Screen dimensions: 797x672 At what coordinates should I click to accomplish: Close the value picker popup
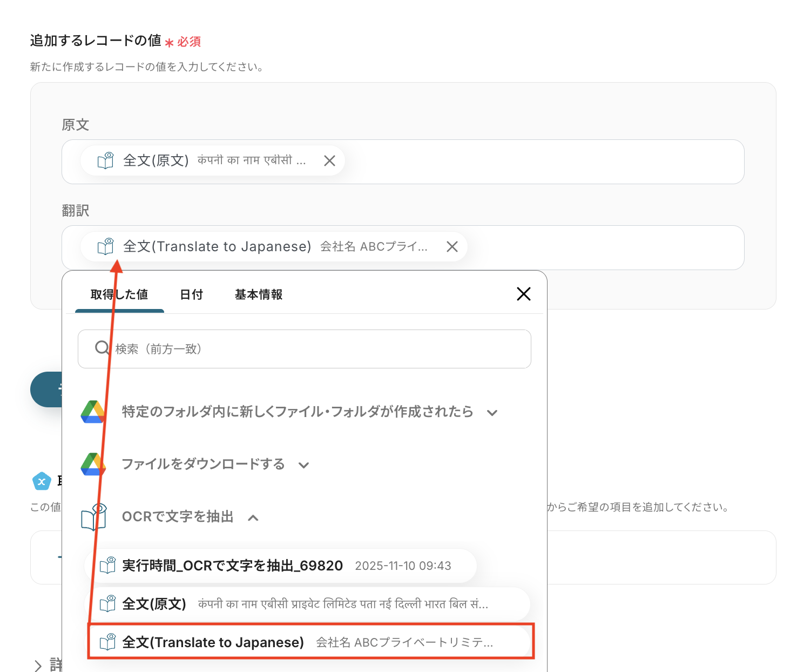click(523, 294)
